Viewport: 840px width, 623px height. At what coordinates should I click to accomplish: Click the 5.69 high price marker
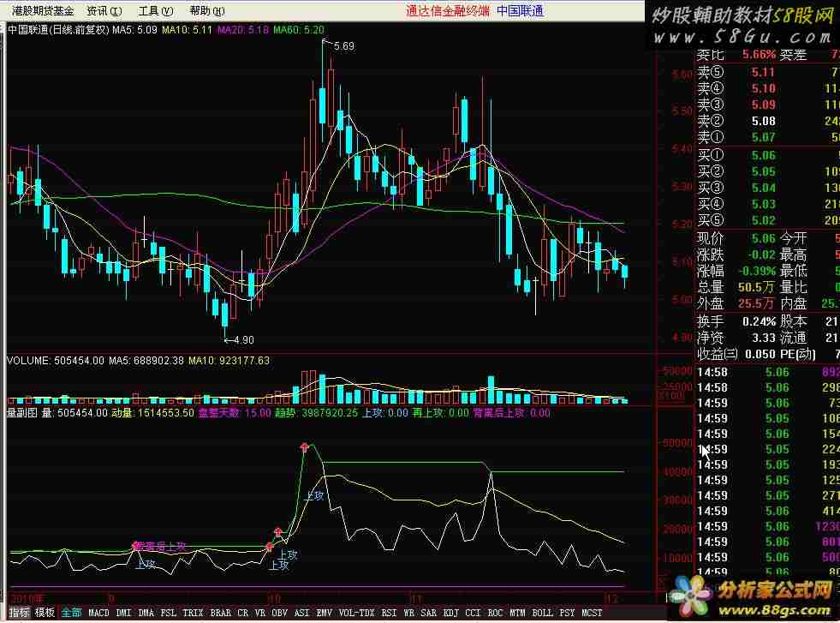[343, 45]
